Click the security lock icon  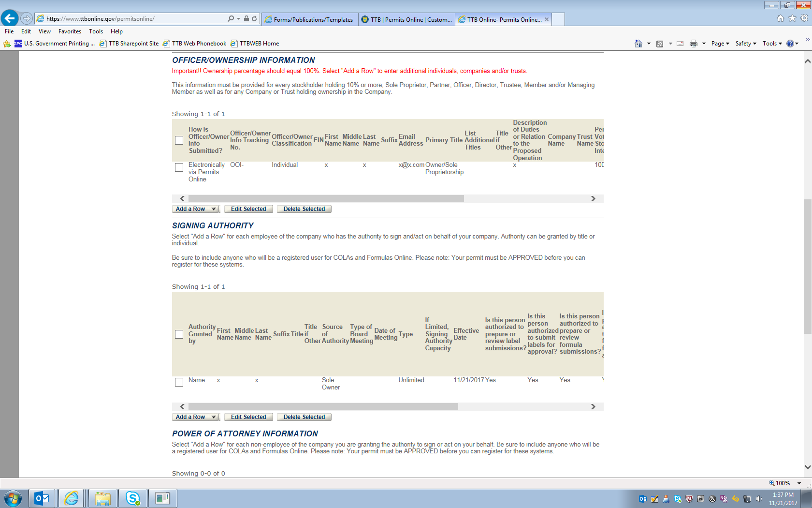[246, 18]
